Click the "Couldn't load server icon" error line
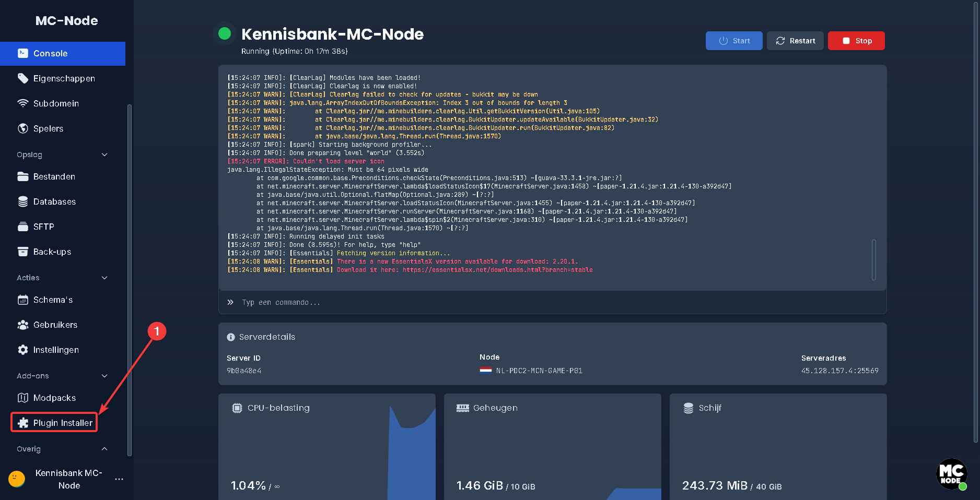The width and height of the screenshot is (980, 500). (x=306, y=161)
